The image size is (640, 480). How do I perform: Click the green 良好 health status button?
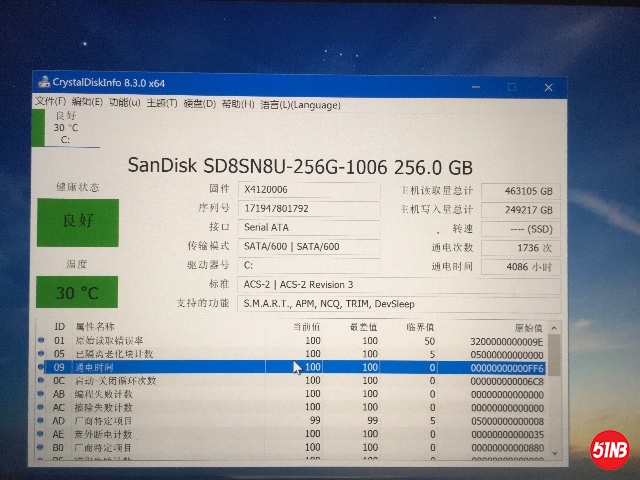(x=77, y=222)
